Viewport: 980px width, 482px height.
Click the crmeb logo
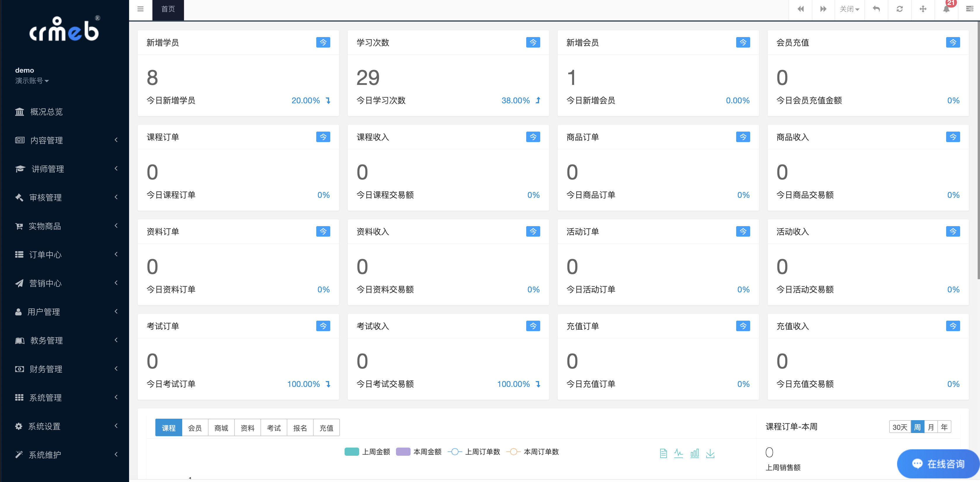[x=64, y=29]
